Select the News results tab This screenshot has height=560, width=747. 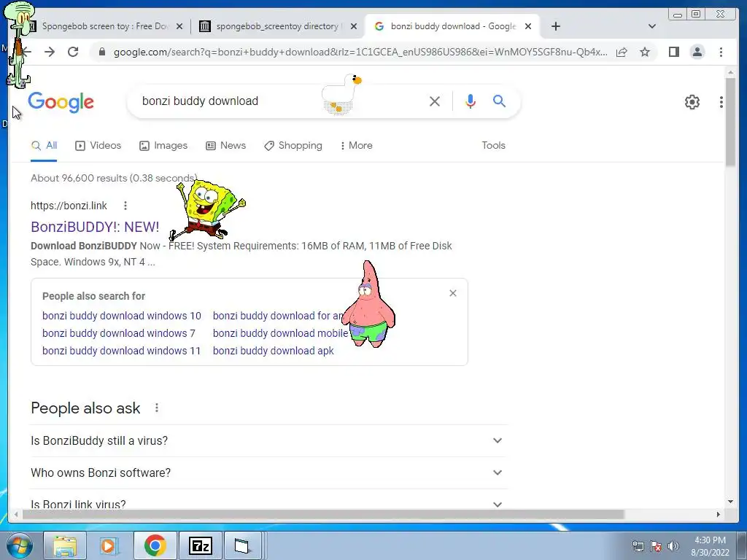pyautogui.click(x=226, y=146)
